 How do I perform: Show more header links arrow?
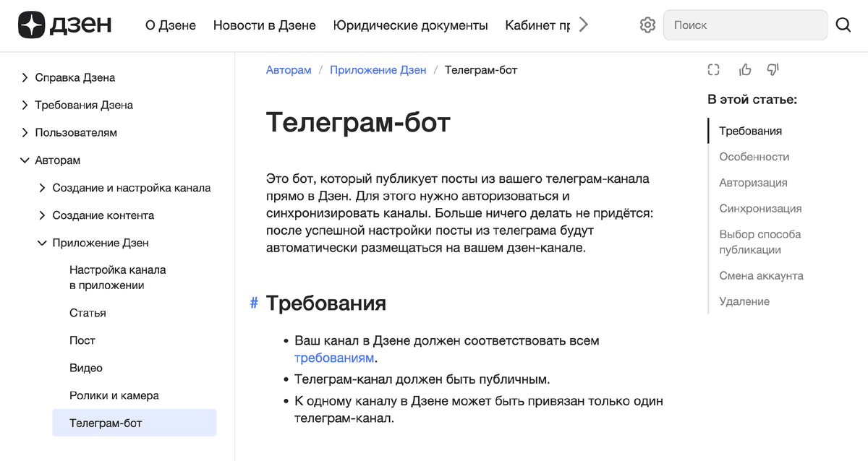[584, 25]
